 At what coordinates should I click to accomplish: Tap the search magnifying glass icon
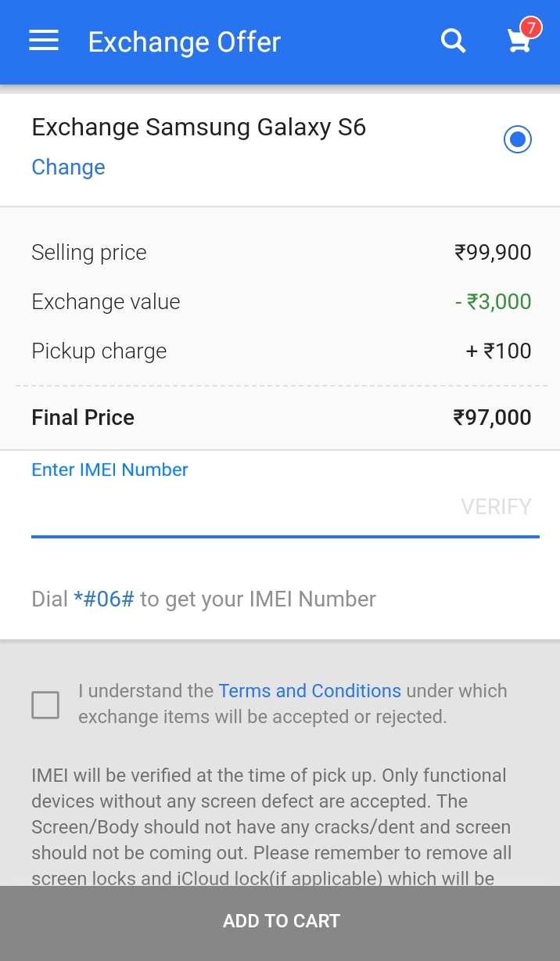point(454,41)
